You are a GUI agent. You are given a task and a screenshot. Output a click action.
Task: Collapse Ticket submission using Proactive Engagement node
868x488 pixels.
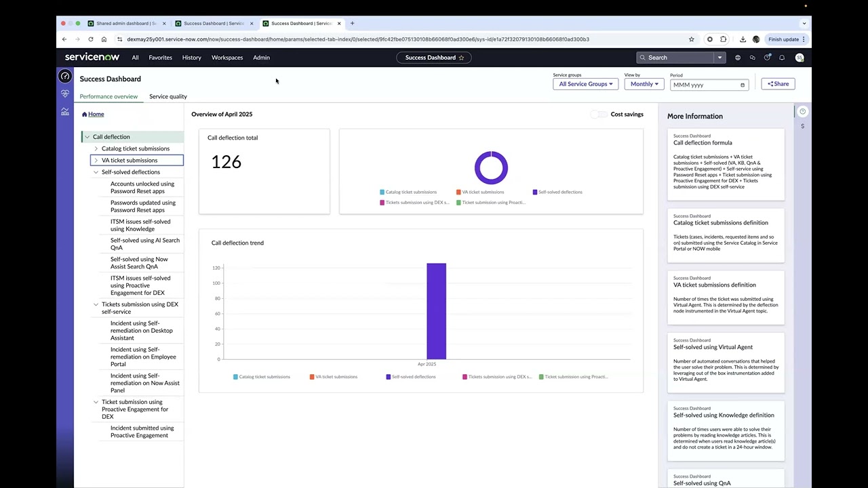point(96,402)
